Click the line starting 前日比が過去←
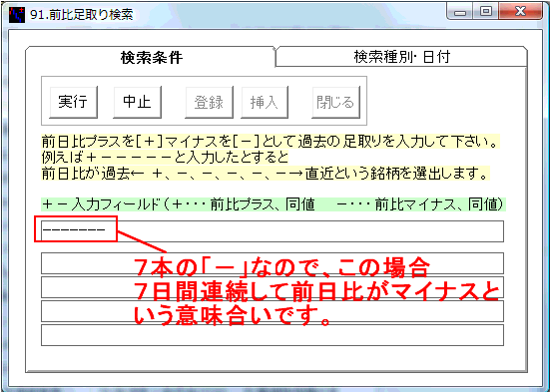This screenshot has height=392, width=551. 266,174
